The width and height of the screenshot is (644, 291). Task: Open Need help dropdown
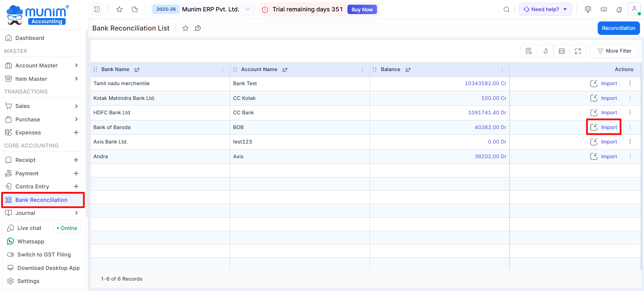coord(545,9)
